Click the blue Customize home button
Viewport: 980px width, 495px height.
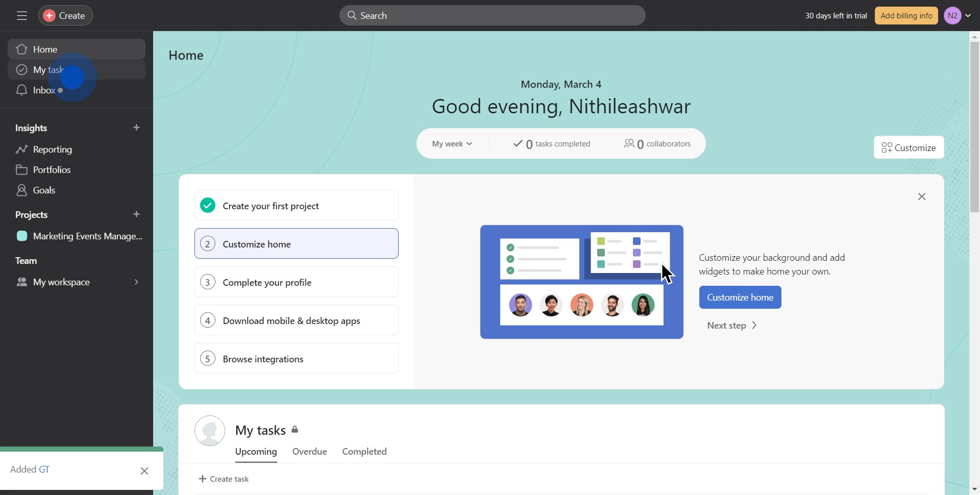click(x=740, y=298)
